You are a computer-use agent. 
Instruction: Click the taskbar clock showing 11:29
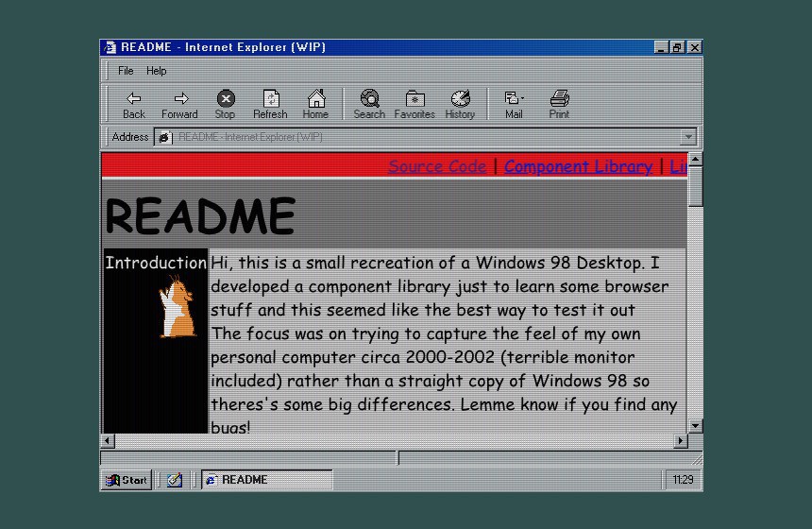pyautogui.click(x=682, y=480)
